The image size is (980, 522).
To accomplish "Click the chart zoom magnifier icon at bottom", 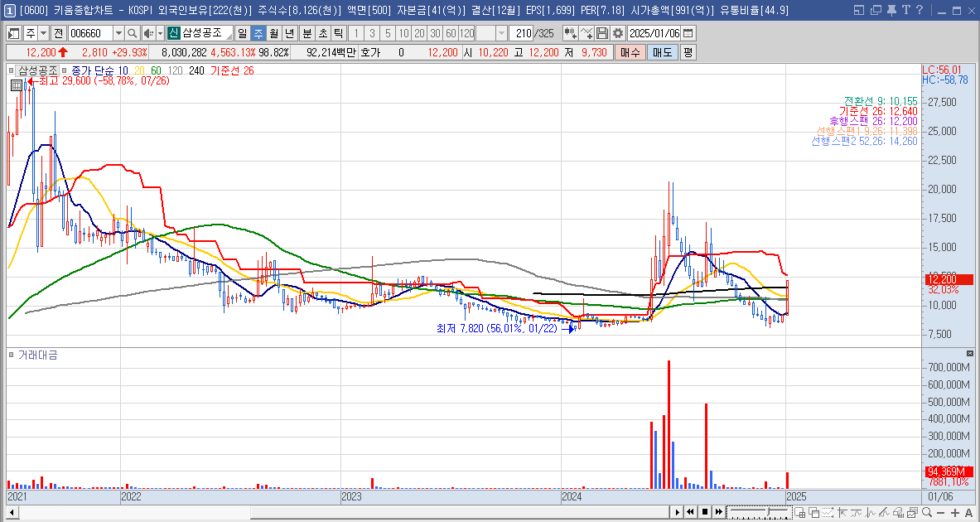I will [x=927, y=513].
